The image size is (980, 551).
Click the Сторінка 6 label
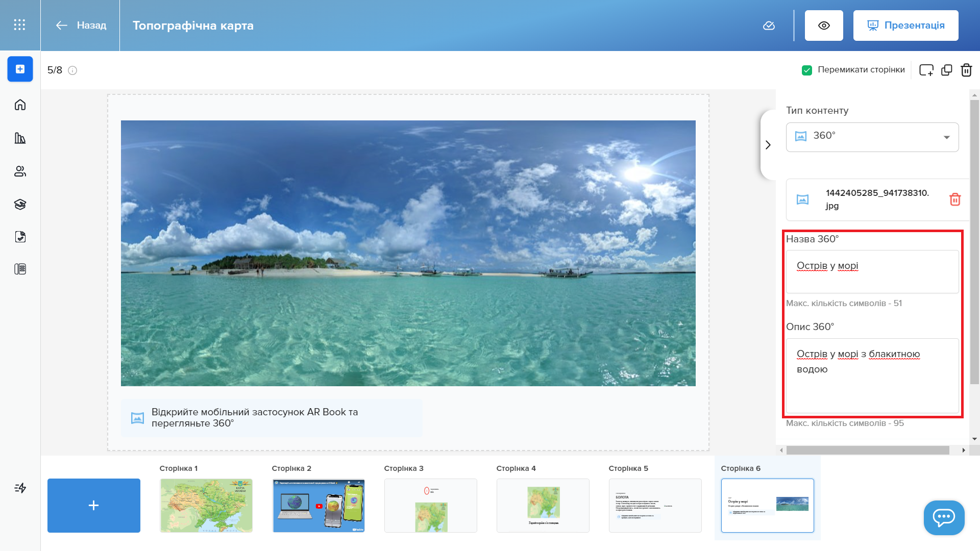point(741,468)
